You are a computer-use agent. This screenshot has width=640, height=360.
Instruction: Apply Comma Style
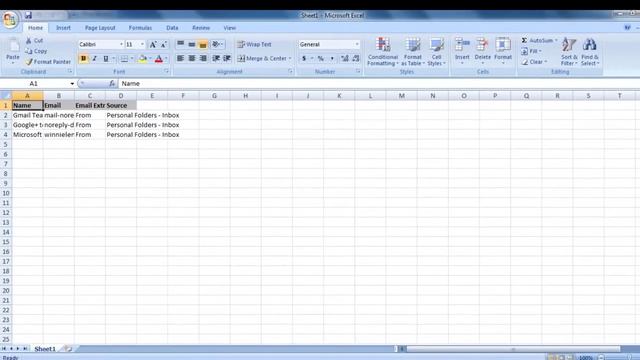coord(332,59)
